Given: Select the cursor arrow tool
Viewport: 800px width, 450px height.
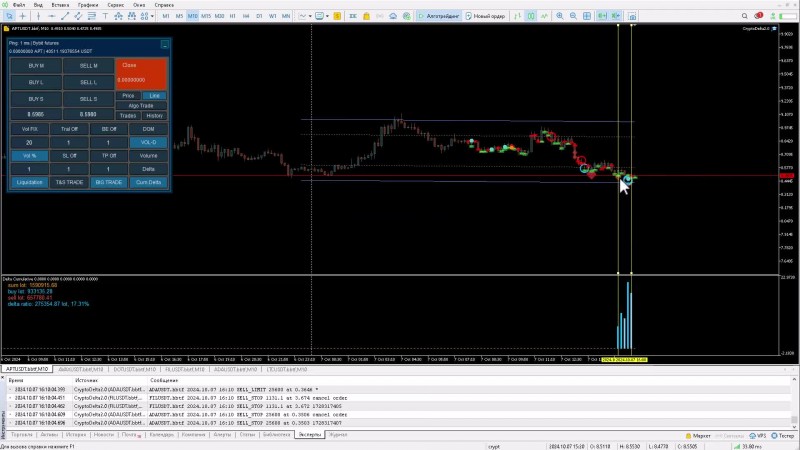Looking at the screenshot, I should pyautogui.click(x=9, y=16).
